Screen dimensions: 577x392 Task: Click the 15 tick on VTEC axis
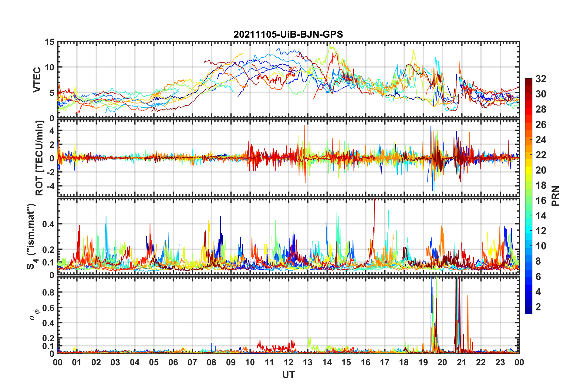[49, 42]
